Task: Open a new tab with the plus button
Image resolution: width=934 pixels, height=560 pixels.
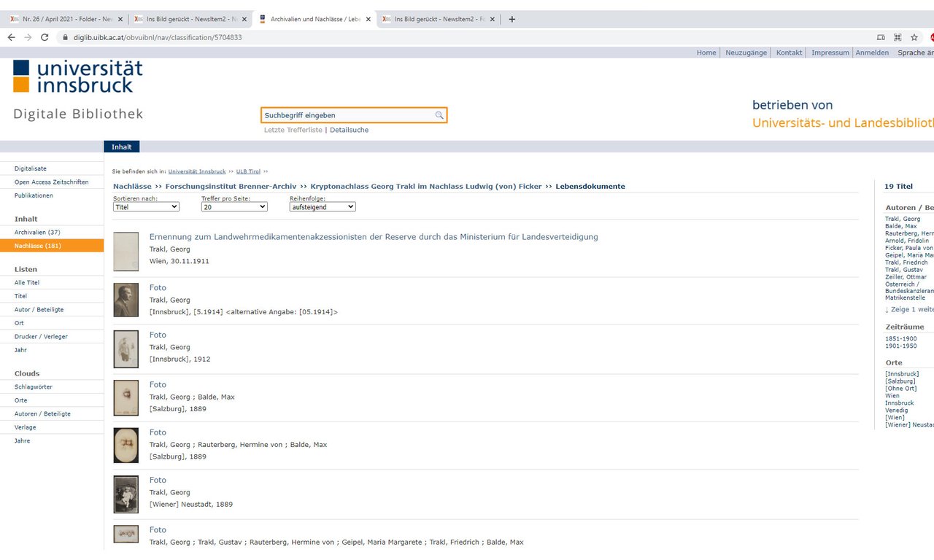Action: 512,19
